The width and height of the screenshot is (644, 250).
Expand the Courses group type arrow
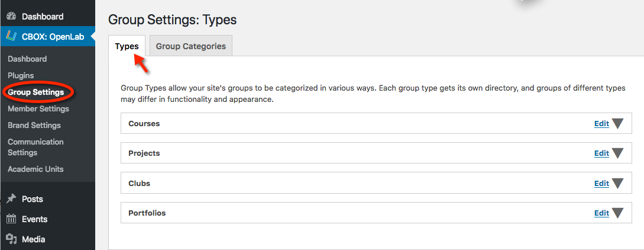point(617,123)
